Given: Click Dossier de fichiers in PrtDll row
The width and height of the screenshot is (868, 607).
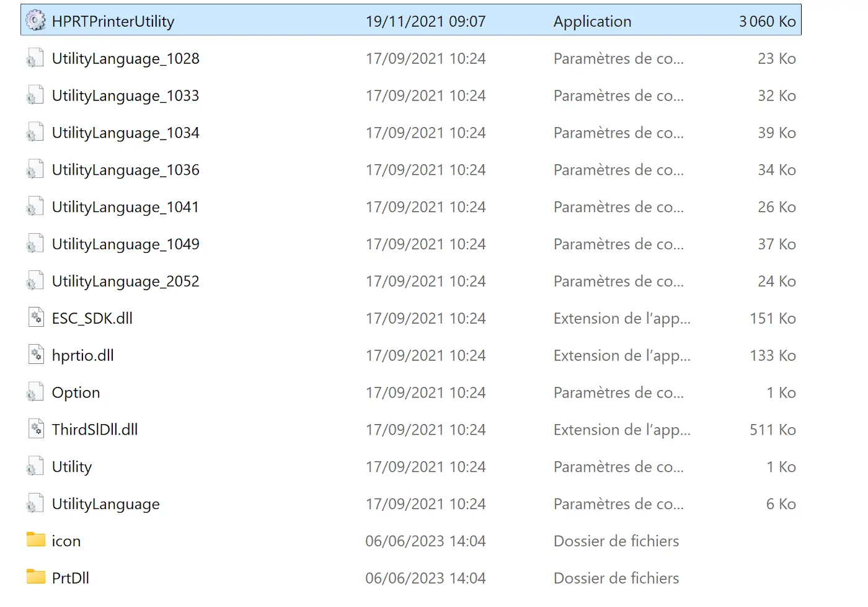Looking at the screenshot, I should click(616, 578).
